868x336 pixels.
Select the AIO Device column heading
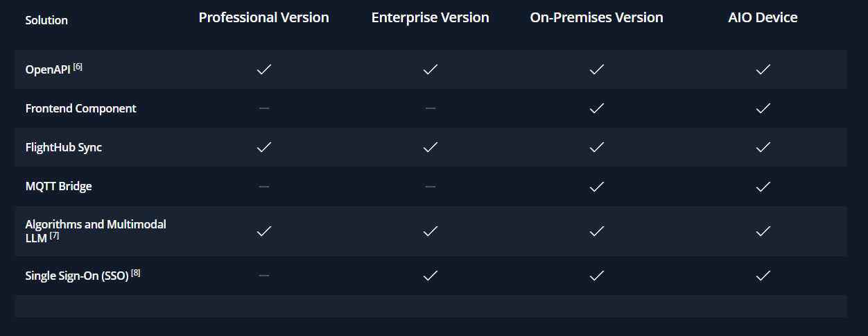[x=763, y=18]
